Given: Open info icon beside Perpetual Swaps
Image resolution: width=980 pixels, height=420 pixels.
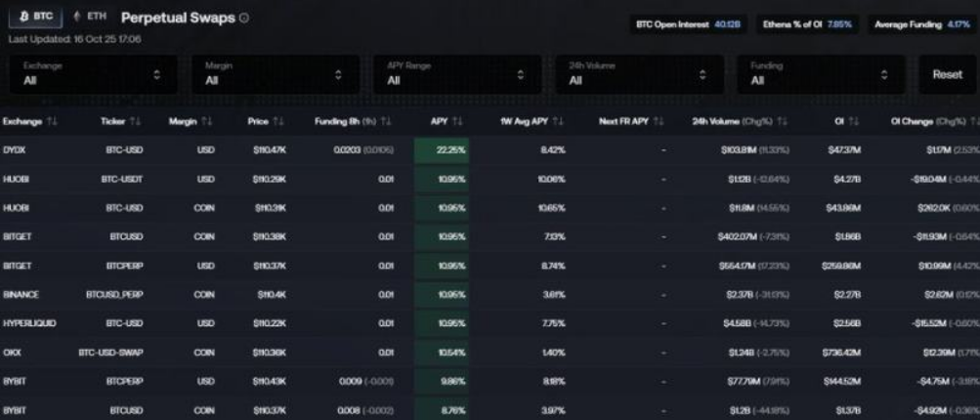Looking at the screenshot, I should (x=243, y=19).
